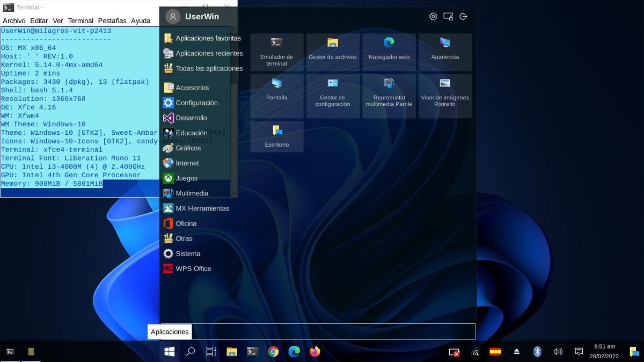
Task: Select the Juegos category
Action: 186,178
